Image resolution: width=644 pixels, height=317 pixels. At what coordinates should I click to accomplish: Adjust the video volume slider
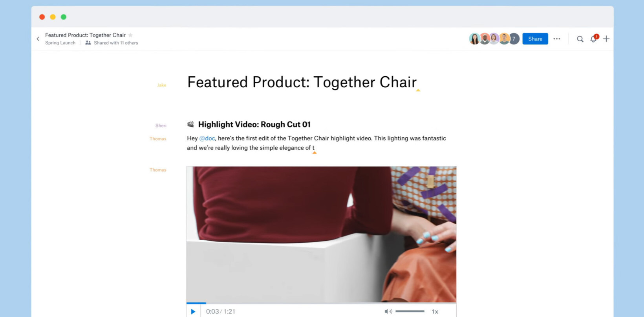pyautogui.click(x=410, y=311)
